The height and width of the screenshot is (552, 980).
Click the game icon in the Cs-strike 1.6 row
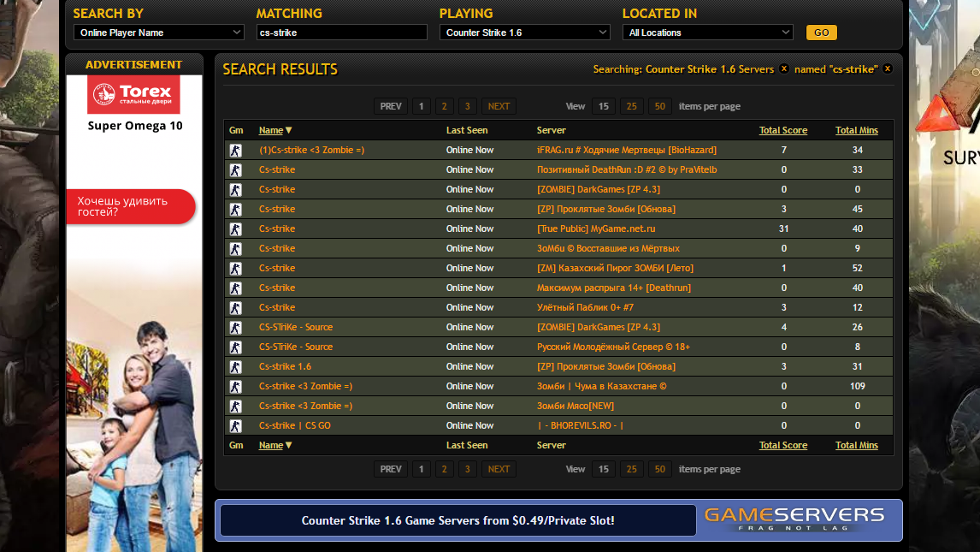[236, 367]
